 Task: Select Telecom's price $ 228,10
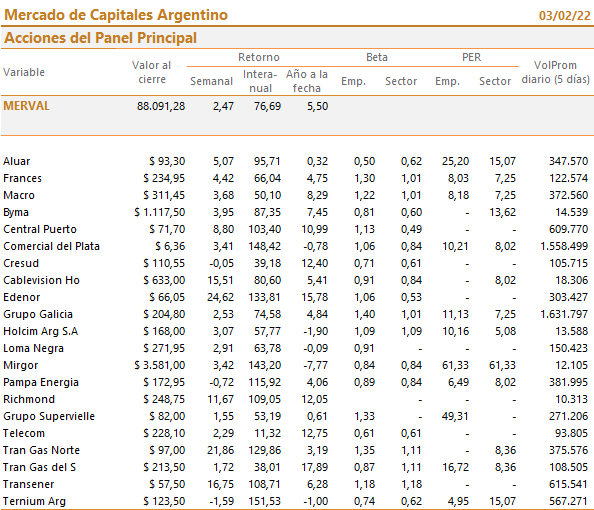pos(164,433)
